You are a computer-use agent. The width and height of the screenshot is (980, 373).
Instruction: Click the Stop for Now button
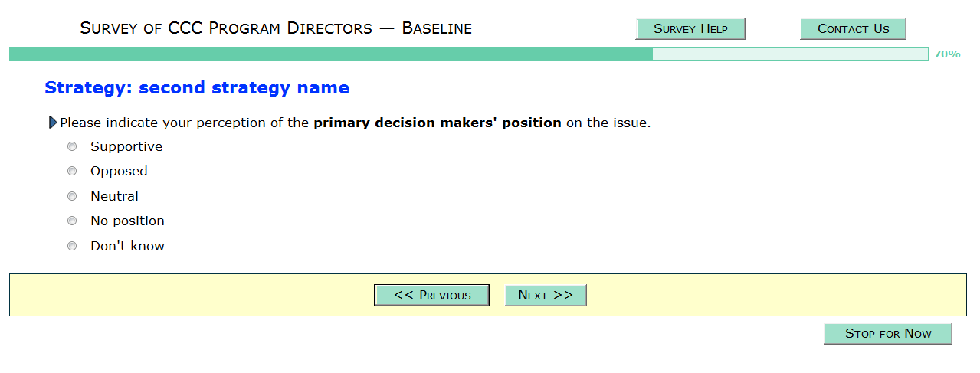[888, 334]
